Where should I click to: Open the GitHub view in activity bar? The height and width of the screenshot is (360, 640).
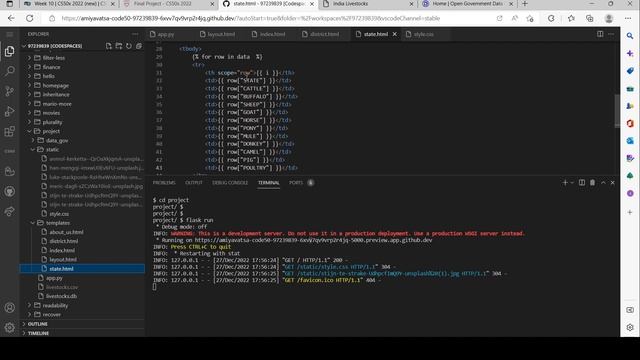[9, 191]
